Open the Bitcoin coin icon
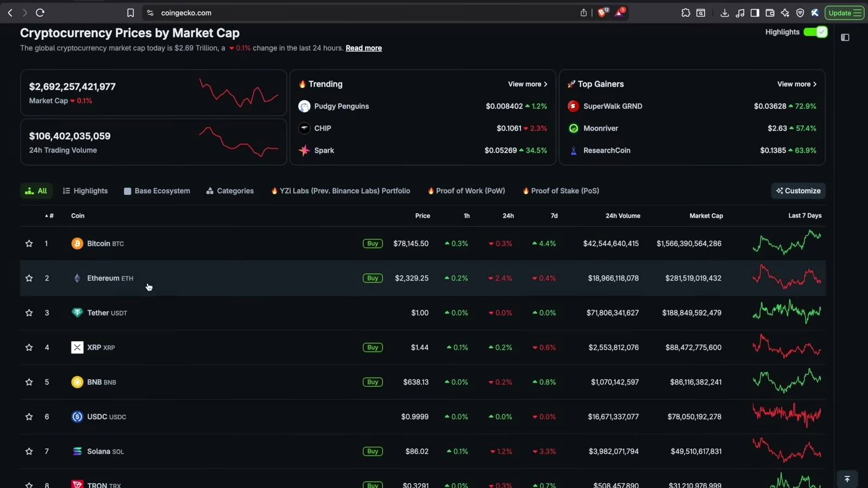Image resolution: width=868 pixels, height=488 pixels. tap(77, 244)
